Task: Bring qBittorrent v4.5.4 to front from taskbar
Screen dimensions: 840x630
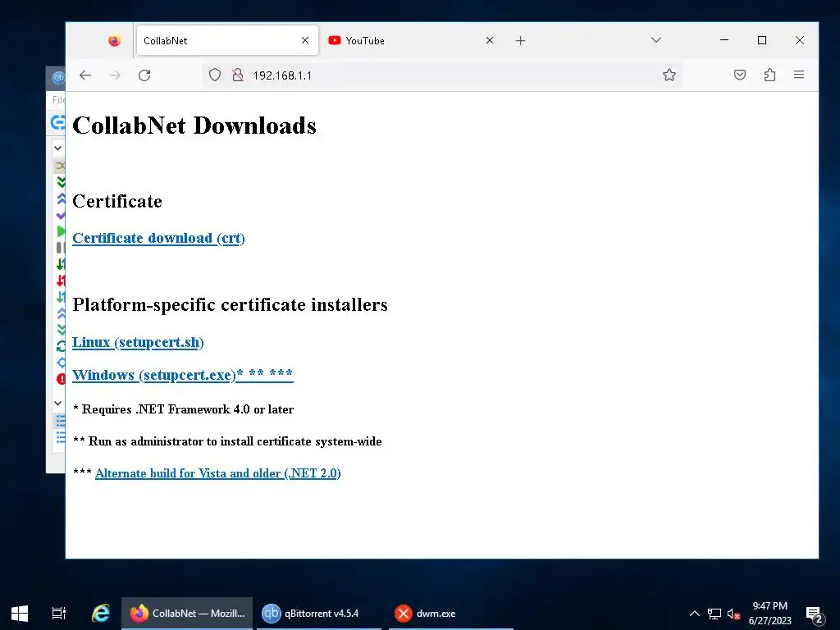Action: coord(319,614)
